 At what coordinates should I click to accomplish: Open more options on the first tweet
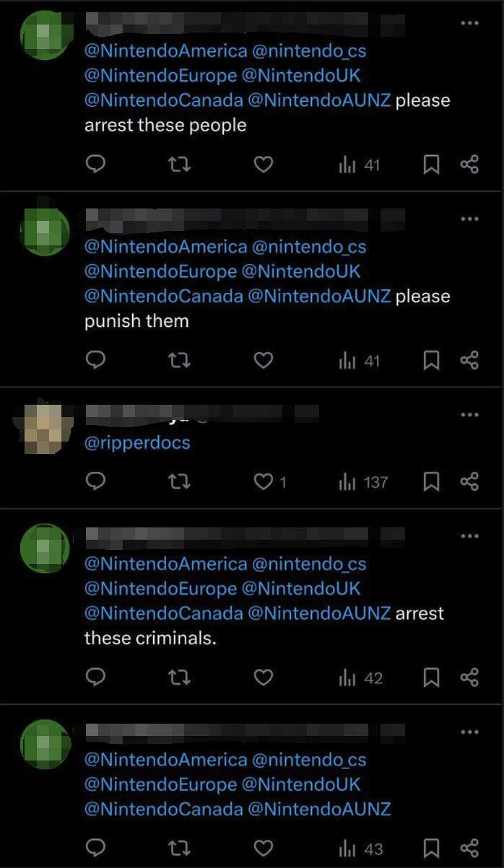pos(469,23)
